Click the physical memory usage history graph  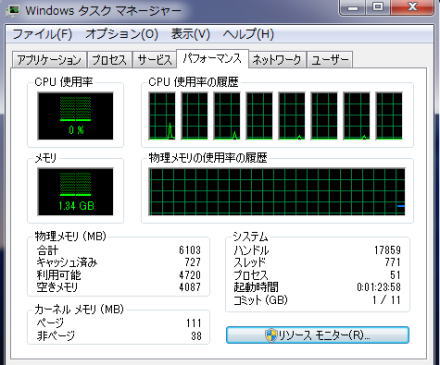tap(277, 192)
